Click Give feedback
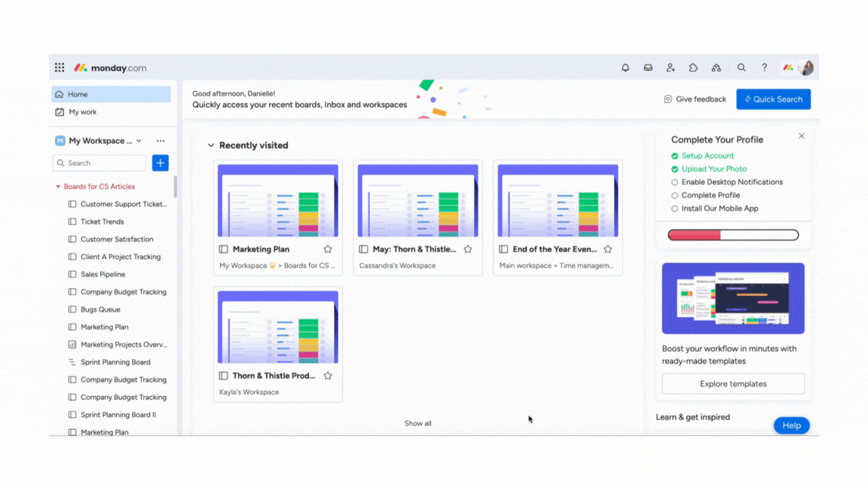 coord(695,99)
